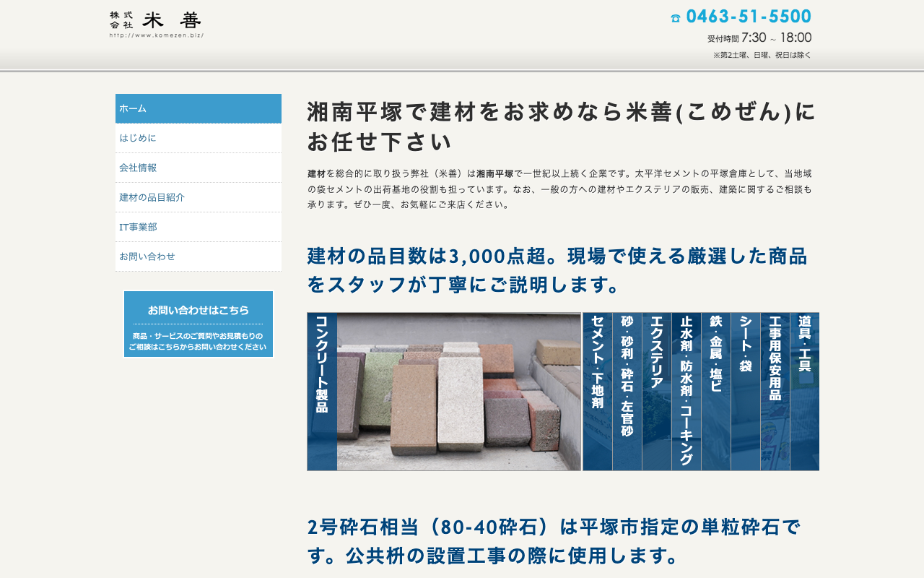The height and width of the screenshot is (578, 924).
Task: Click the phone number 0463-51-5500
Action: tap(749, 17)
